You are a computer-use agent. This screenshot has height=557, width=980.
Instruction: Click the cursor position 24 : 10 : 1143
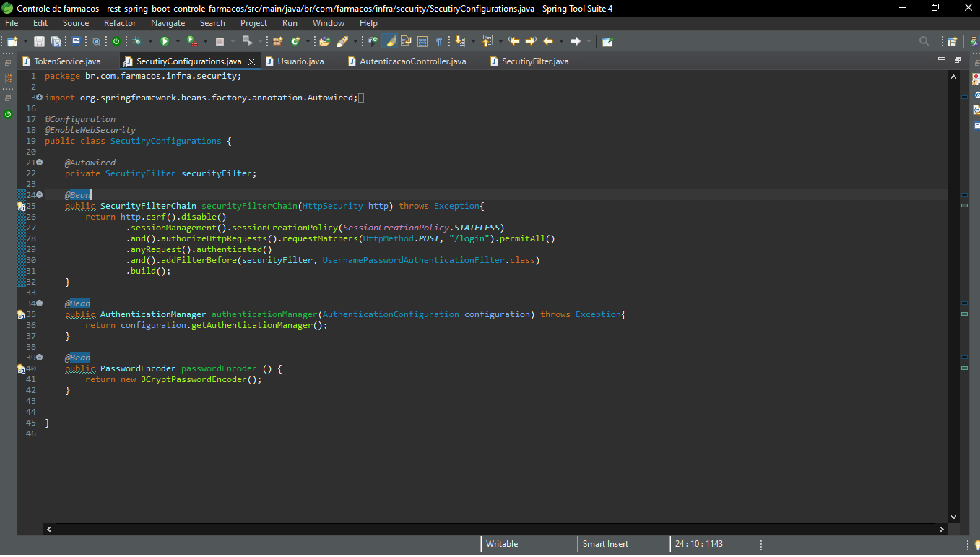tap(699, 544)
